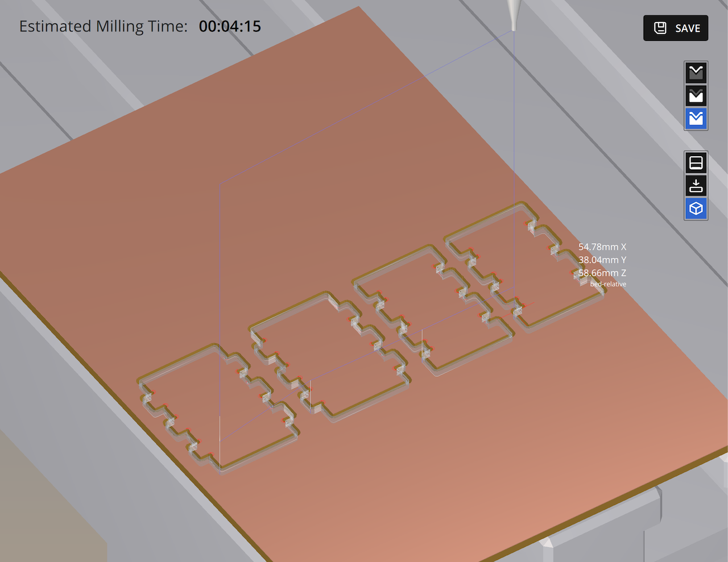Click the 54.78mm X coordinate readout
The width and height of the screenshot is (728, 562).
pyautogui.click(x=602, y=247)
